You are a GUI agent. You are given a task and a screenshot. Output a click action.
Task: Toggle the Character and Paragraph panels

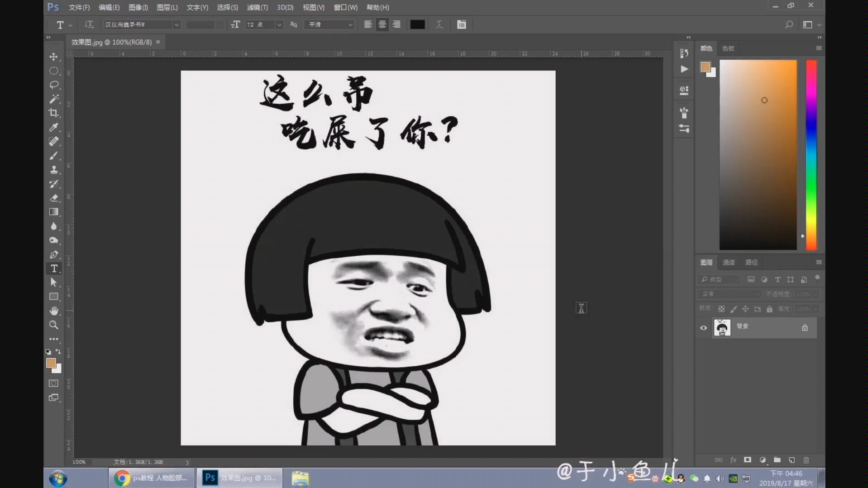[462, 24]
